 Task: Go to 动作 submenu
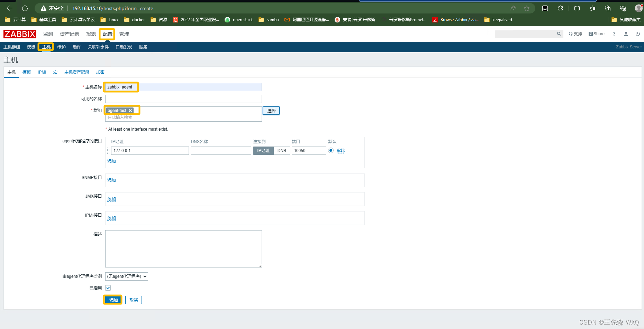point(77,47)
